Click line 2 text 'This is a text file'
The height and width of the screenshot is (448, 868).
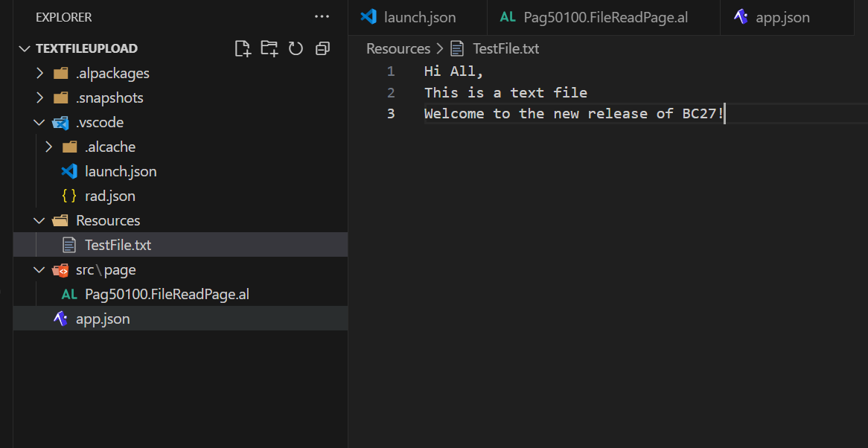point(505,93)
